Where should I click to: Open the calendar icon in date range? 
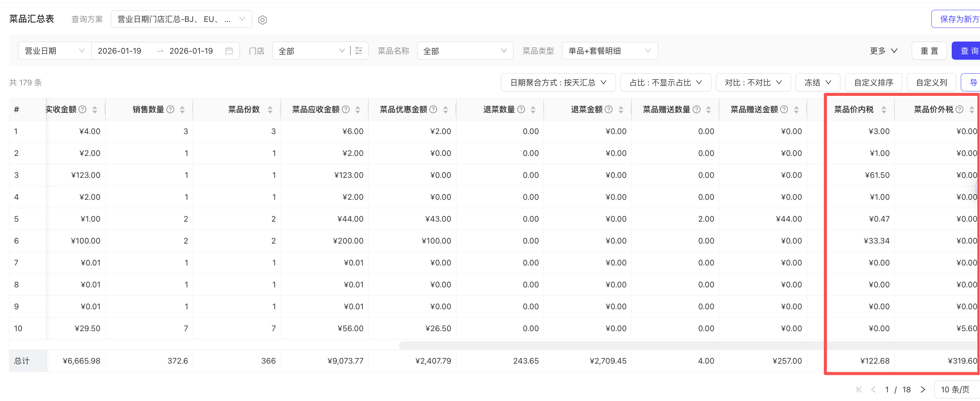point(229,51)
